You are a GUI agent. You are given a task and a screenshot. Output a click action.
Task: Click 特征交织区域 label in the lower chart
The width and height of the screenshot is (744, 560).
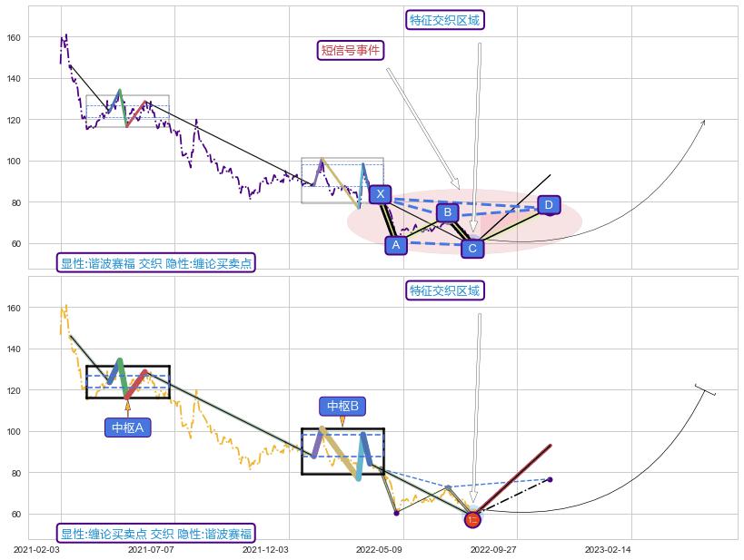coord(444,290)
